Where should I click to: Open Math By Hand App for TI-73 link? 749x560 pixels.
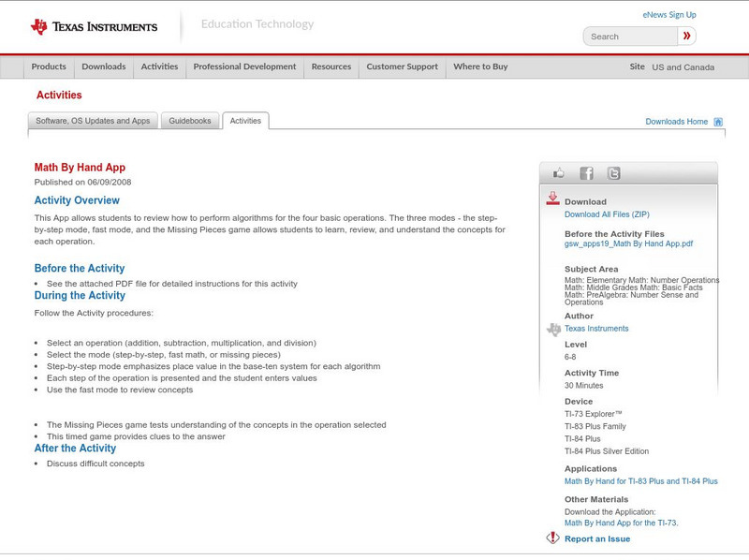[x=621, y=523]
